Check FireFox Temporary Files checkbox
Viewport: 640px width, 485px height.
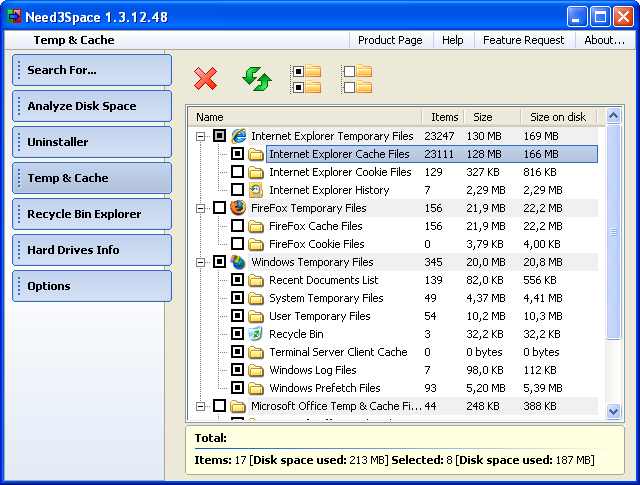(219, 207)
